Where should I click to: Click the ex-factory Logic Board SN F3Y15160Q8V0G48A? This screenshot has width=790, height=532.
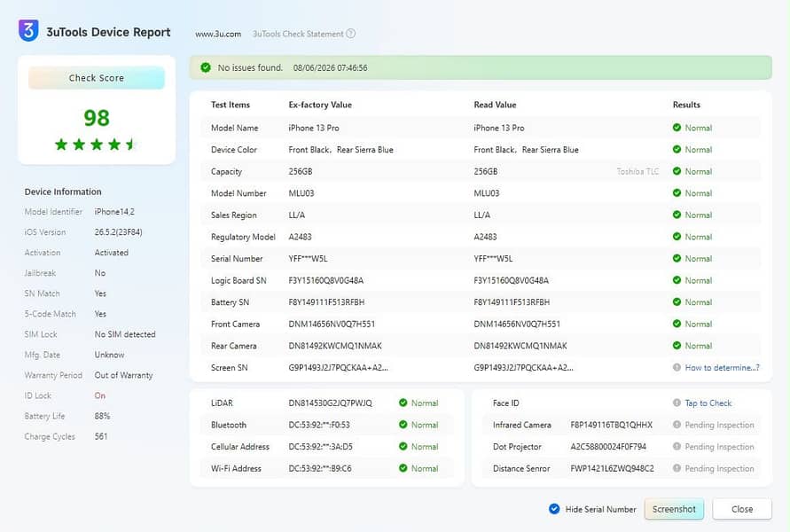(326, 280)
